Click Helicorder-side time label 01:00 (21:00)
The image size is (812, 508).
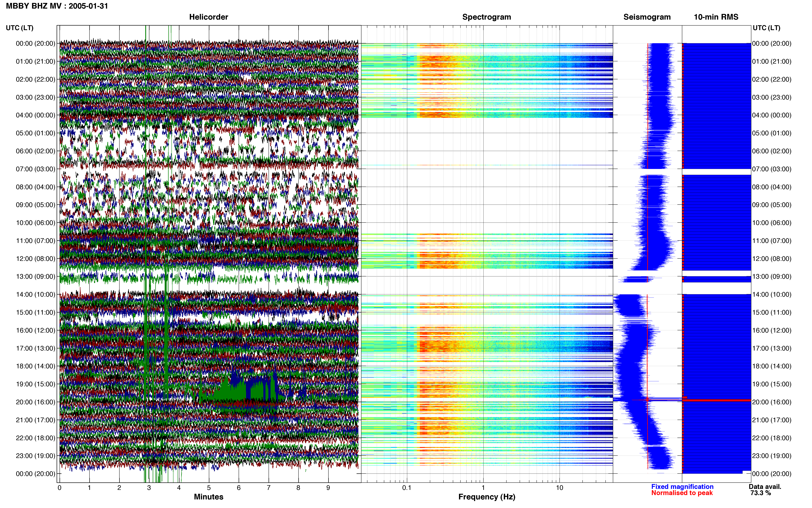click(36, 61)
